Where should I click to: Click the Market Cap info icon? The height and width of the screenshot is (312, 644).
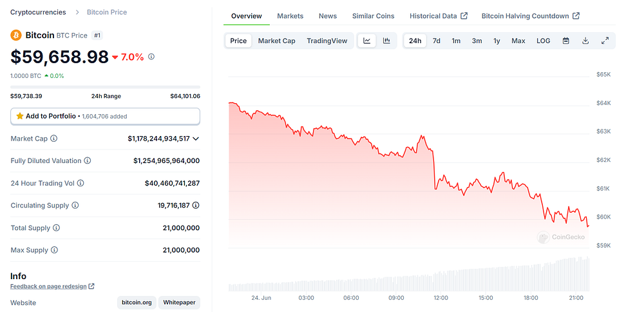54,139
